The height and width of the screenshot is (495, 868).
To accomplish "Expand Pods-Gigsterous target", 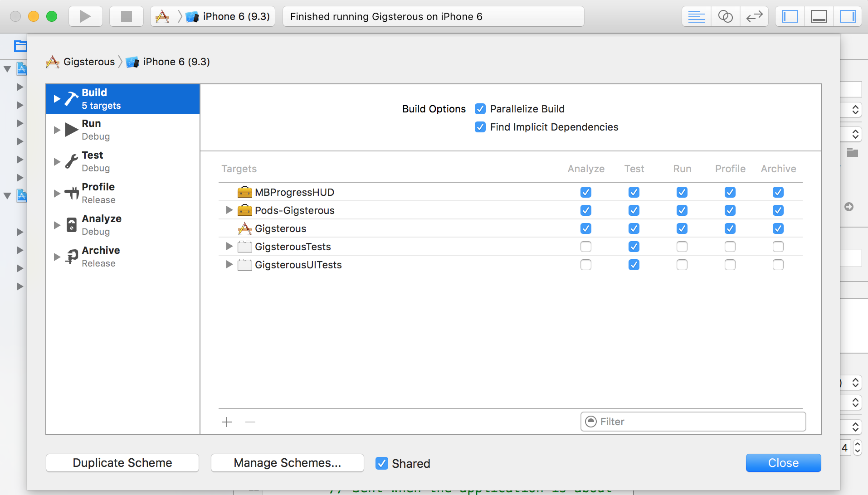I will [229, 210].
